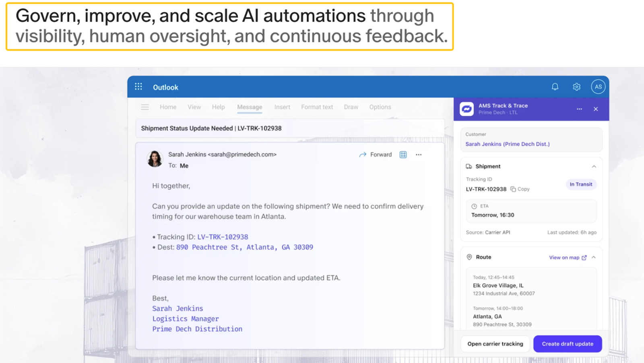Switch to the Insert tab
The height and width of the screenshot is (363, 644).
[282, 107]
